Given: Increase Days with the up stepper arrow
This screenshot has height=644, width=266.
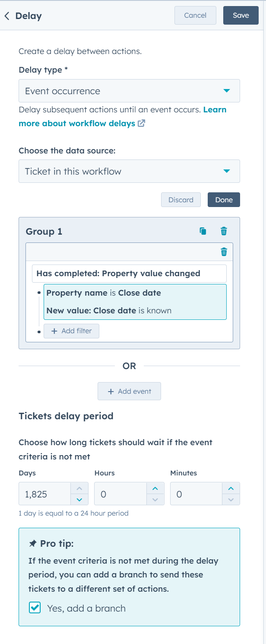Looking at the screenshot, I should pos(79,488).
